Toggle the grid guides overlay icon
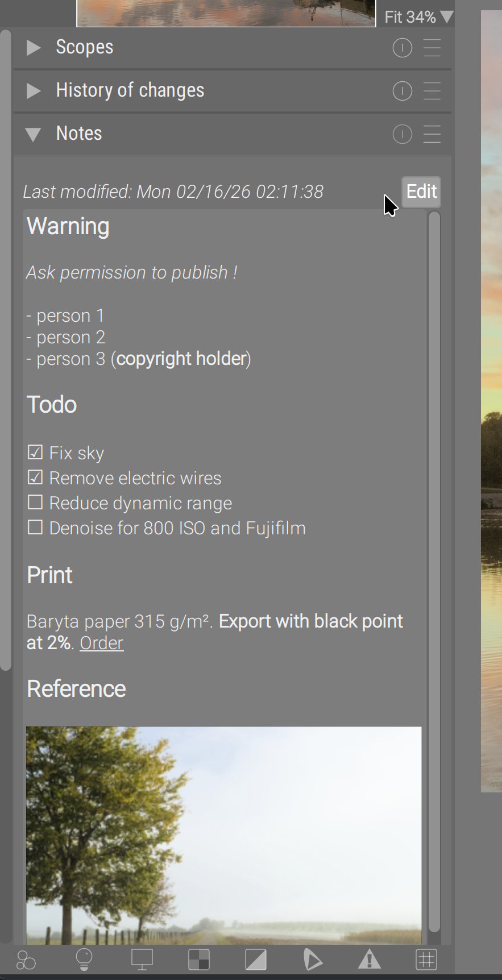 426,960
